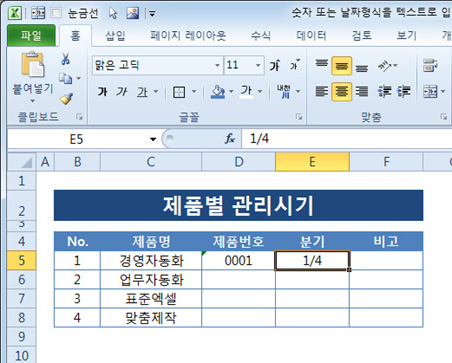
Task: Select the row 5 header
Action: pyautogui.click(x=21, y=260)
